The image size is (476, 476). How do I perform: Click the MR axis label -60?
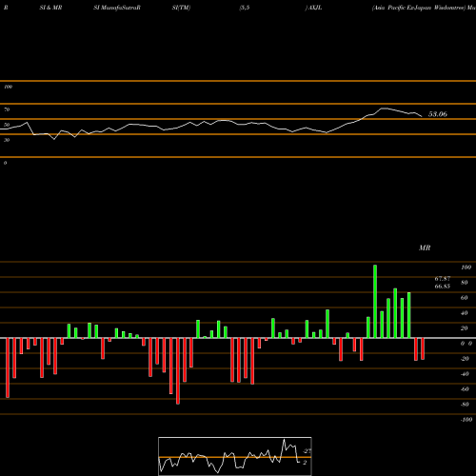[465, 389]
